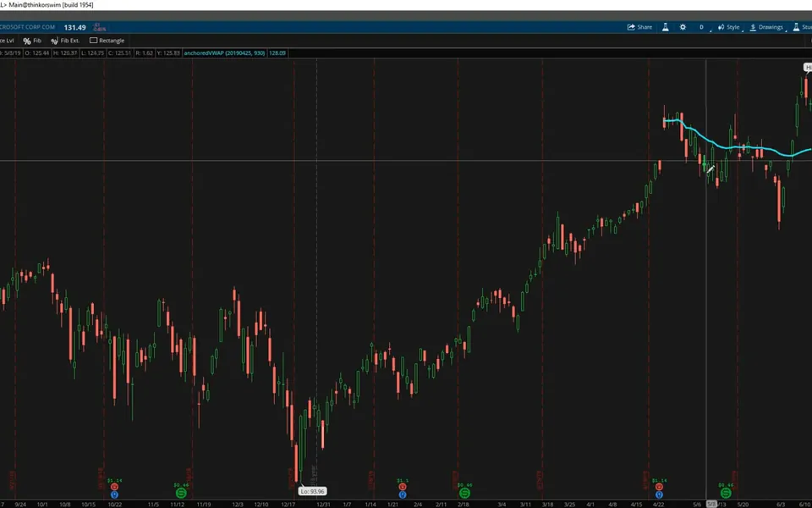The image size is (812, 508).
Task: Click highlighted 5/8 date on time axis
Action: [x=711, y=505]
